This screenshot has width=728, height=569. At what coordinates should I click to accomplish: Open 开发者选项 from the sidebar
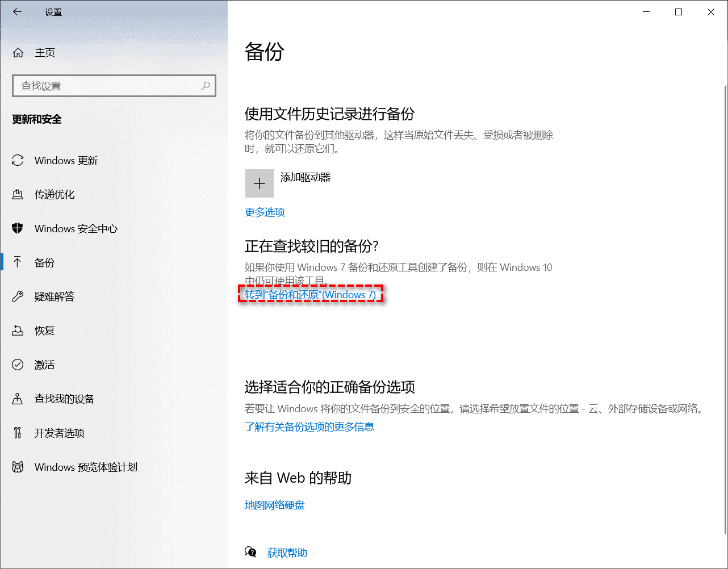click(59, 433)
